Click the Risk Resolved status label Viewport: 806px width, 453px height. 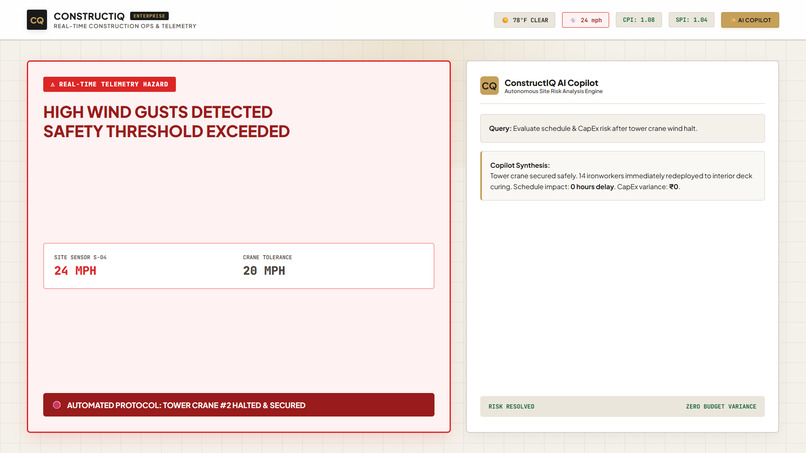tap(511, 407)
